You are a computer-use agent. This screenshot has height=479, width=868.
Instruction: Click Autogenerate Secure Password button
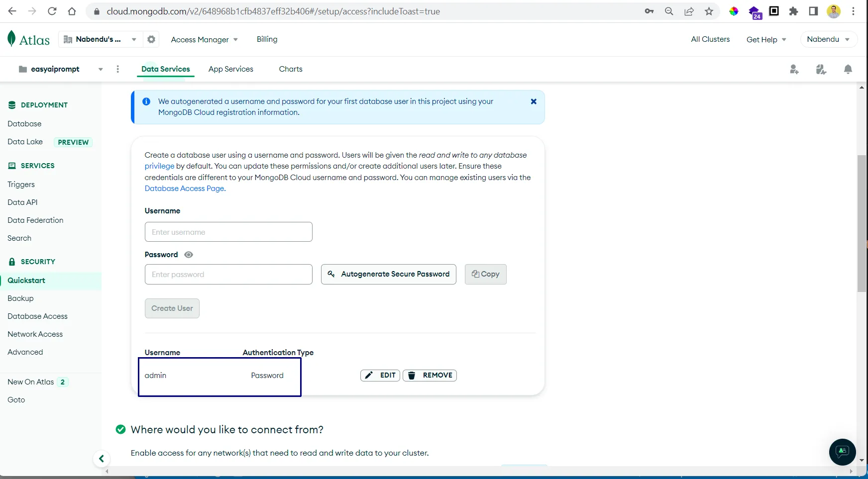[388, 274]
